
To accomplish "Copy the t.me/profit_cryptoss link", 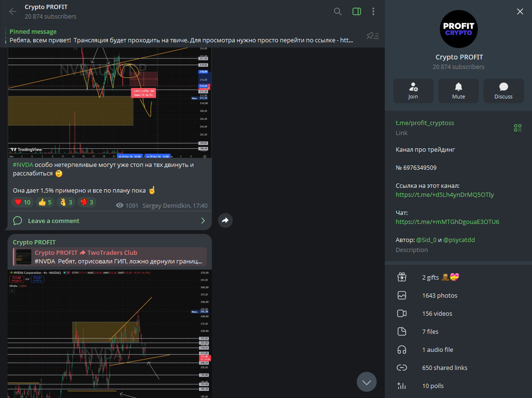I will click(x=425, y=123).
